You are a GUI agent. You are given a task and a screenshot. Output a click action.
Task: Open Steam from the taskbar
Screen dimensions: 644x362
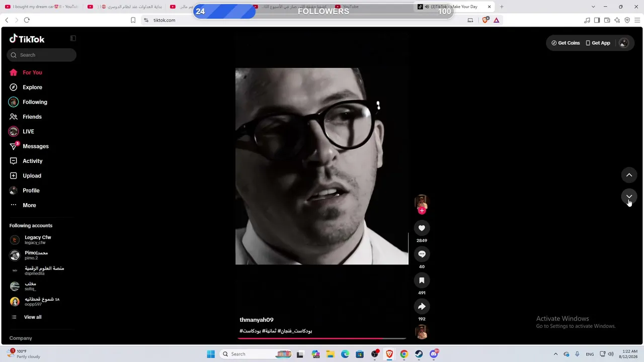(x=419, y=354)
